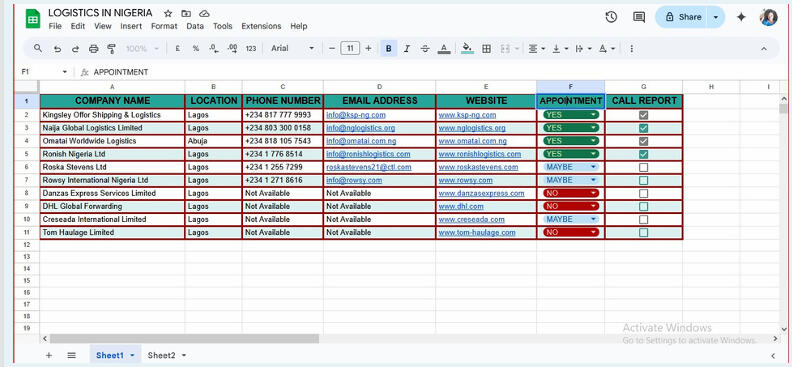Format as currency pound

click(x=177, y=48)
